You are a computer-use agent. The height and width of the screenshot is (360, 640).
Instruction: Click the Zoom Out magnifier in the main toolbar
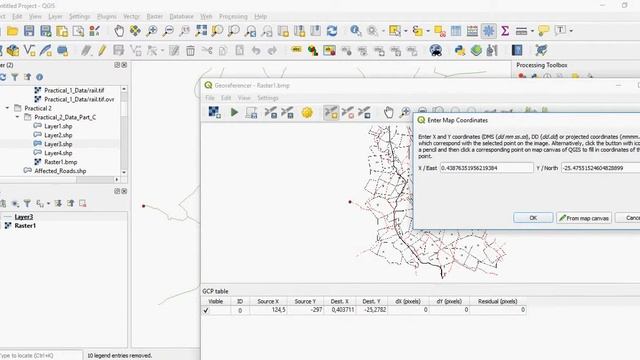[168, 31]
